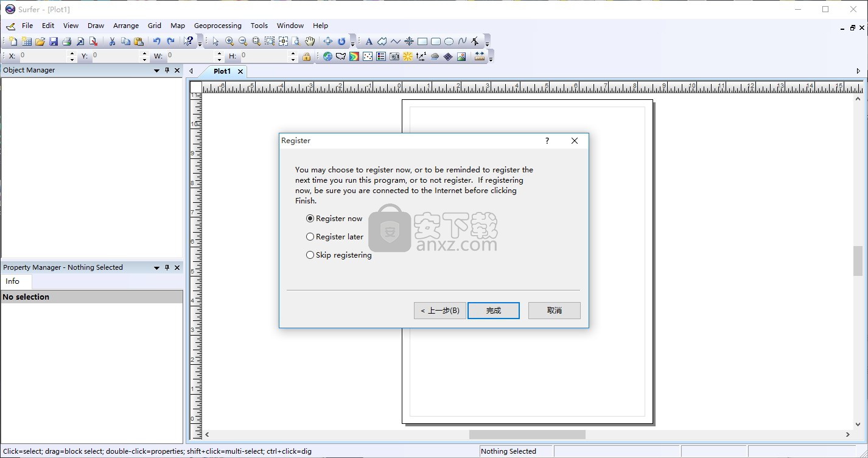Screen dimensions: 868x458
Task: Open the File menu
Action: tap(27, 26)
